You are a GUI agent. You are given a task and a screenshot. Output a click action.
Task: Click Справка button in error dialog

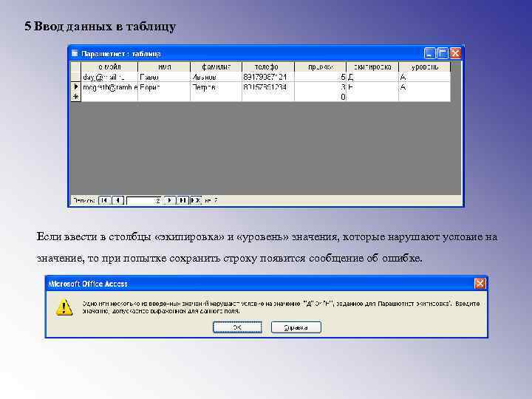tap(296, 327)
